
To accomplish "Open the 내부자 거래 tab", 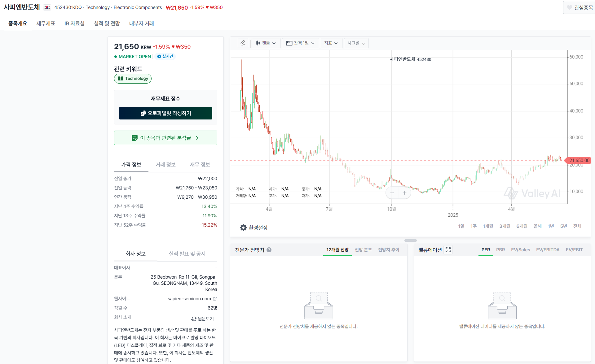I will 141,24.
